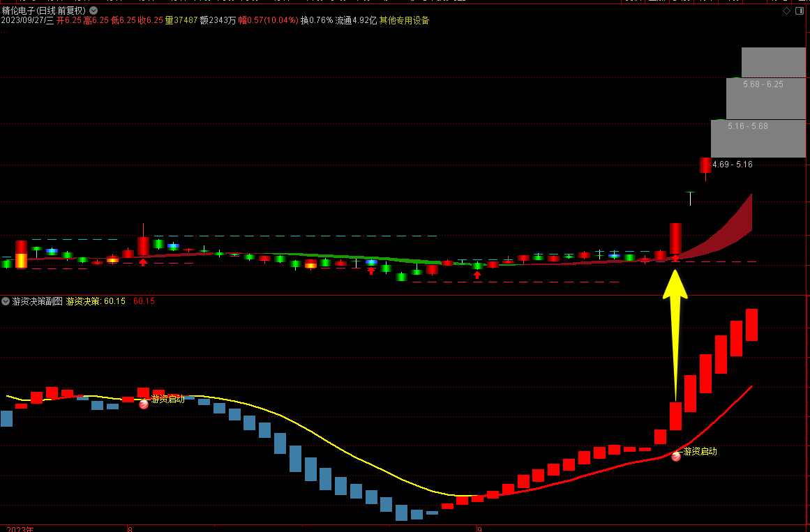The height and width of the screenshot is (532, 810).
Task: Open dropdown next to 精伦电子 chart title
Action: click(93, 10)
